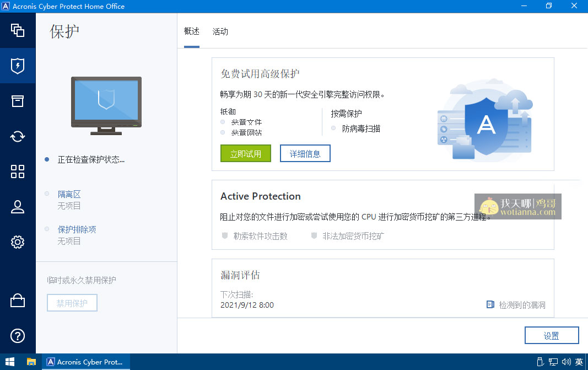
Task: Open the Help question mark icon
Action: pyautogui.click(x=18, y=336)
